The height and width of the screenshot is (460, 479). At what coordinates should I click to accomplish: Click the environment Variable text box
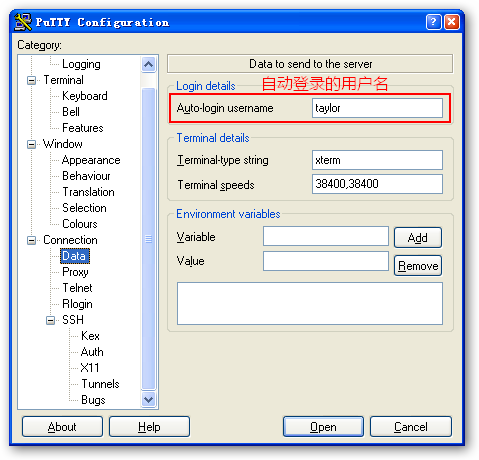click(326, 236)
